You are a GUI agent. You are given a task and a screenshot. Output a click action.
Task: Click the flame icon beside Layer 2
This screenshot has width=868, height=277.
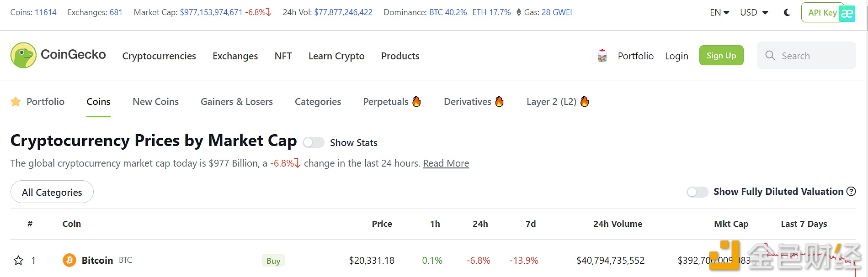585,101
